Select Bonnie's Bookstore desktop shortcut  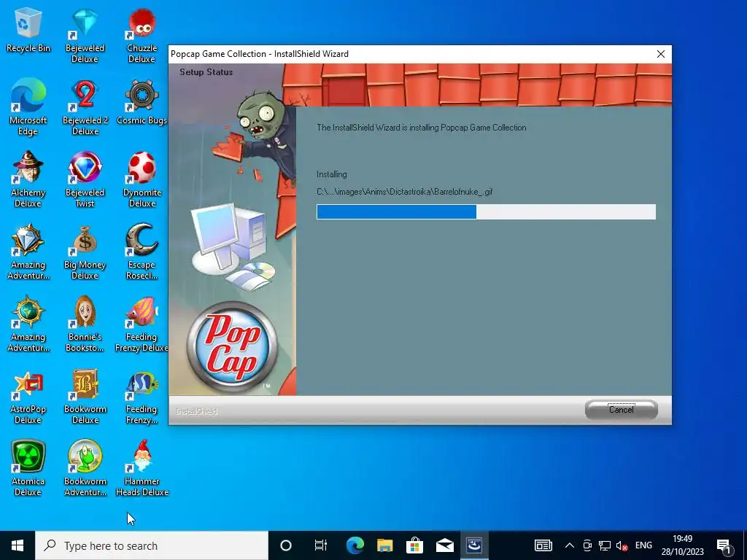tap(85, 324)
